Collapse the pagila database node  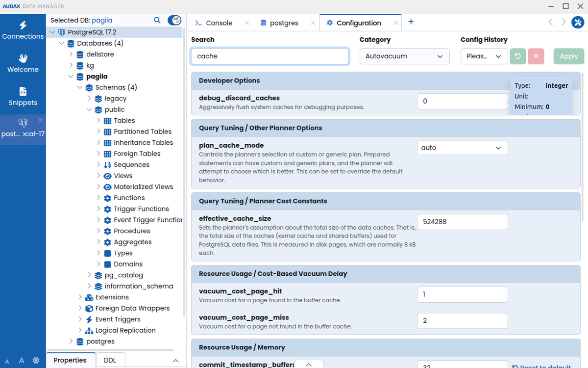pos(71,77)
